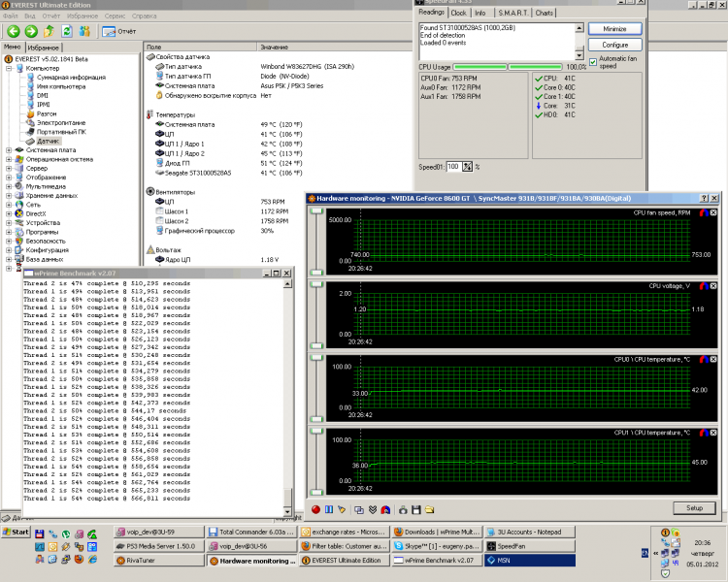Close the CPU0 temperature graph
This screenshot has width=728, height=582.
[713, 359]
